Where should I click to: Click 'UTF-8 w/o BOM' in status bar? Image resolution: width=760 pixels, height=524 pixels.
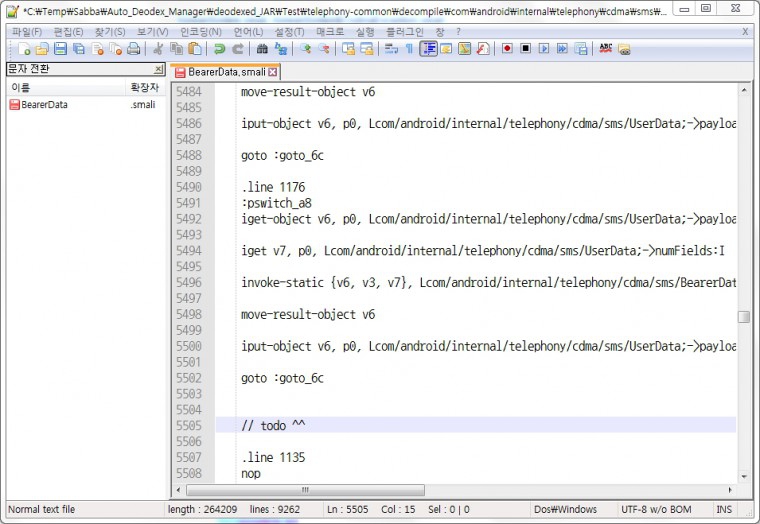click(656, 509)
